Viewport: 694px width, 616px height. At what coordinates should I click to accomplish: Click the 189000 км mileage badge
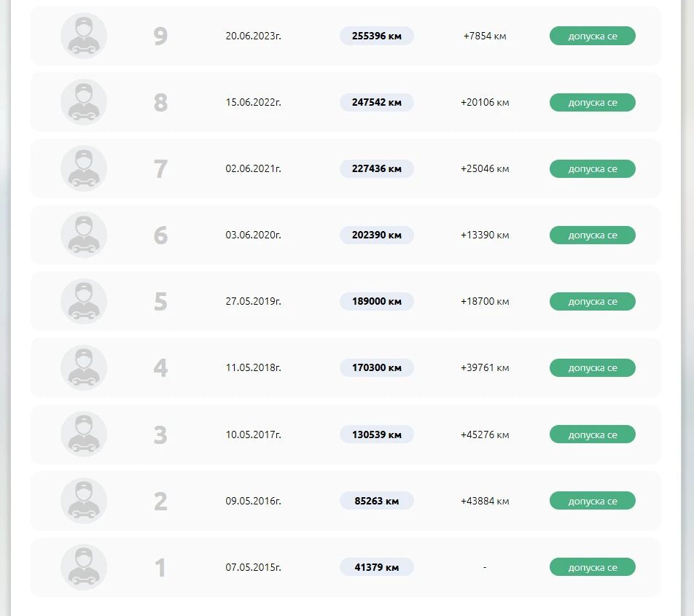pyautogui.click(x=376, y=301)
